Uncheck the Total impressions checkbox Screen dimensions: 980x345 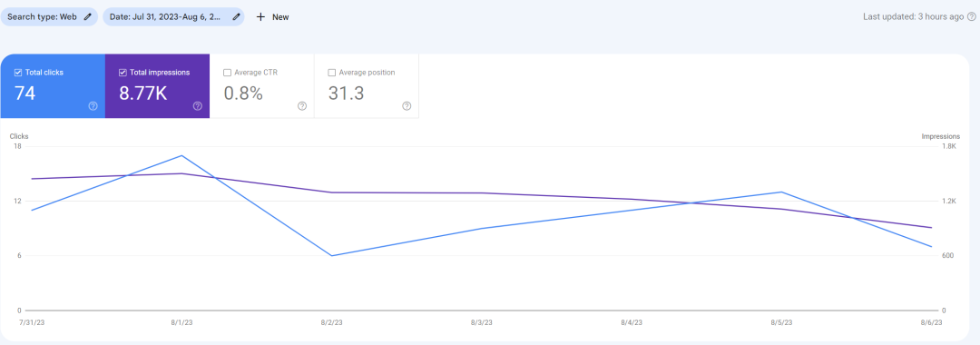pyautogui.click(x=122, y=73)
